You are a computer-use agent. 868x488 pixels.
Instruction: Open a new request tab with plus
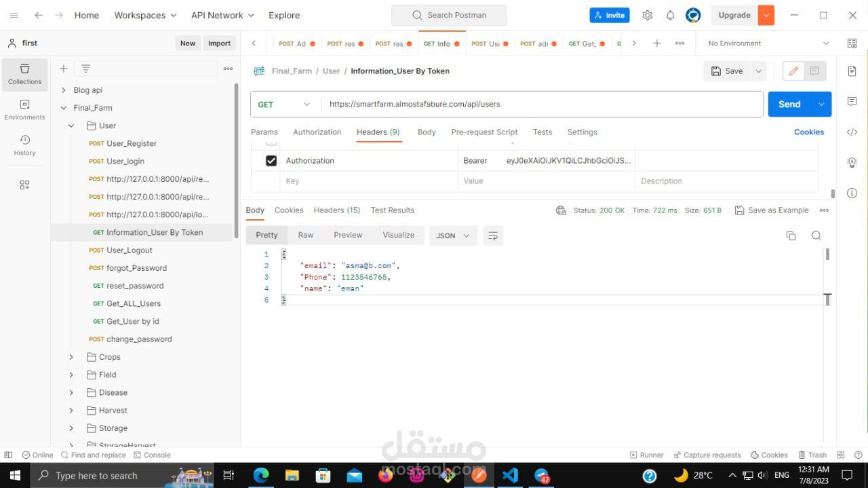(x=656, y=43)
